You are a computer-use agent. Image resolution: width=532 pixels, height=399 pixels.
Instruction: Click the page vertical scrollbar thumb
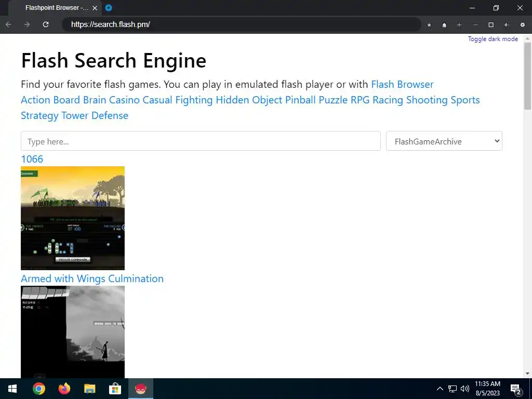pyautogui.click(x=527, y=76)
